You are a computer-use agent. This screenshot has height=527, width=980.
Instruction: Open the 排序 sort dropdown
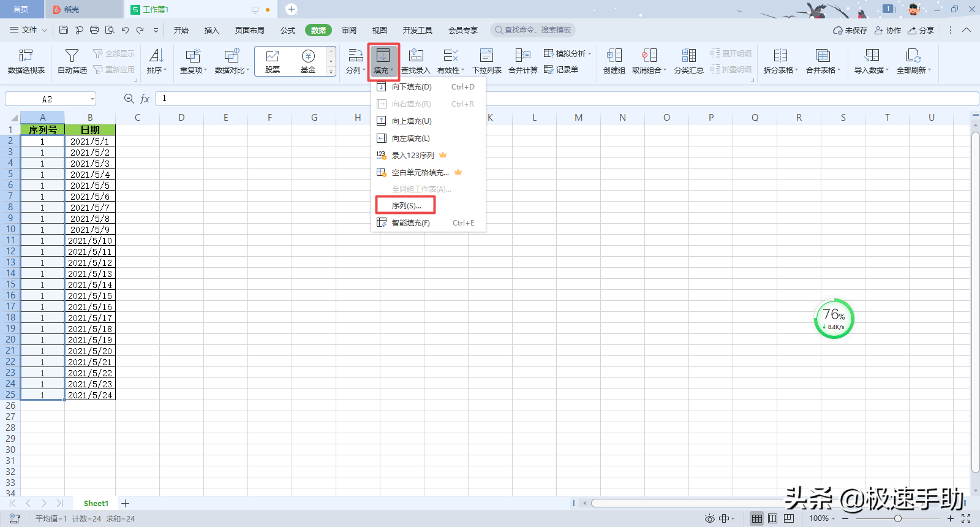157,62
